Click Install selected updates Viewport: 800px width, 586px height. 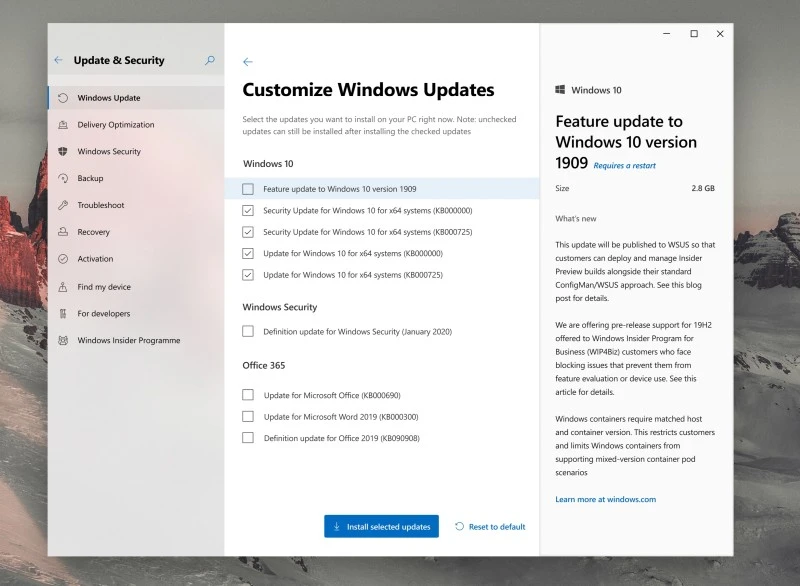point(381,526)
